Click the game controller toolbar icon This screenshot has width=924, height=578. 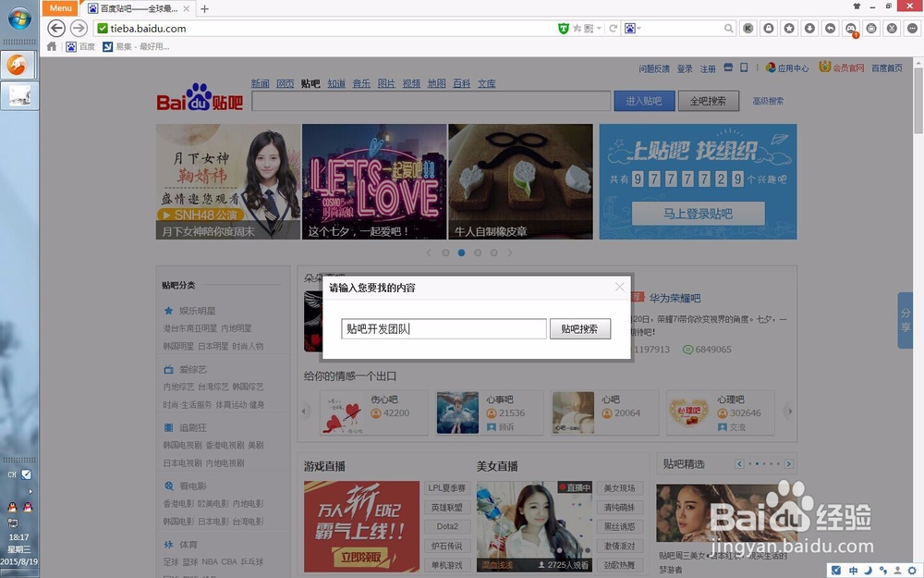click(851, 29)
